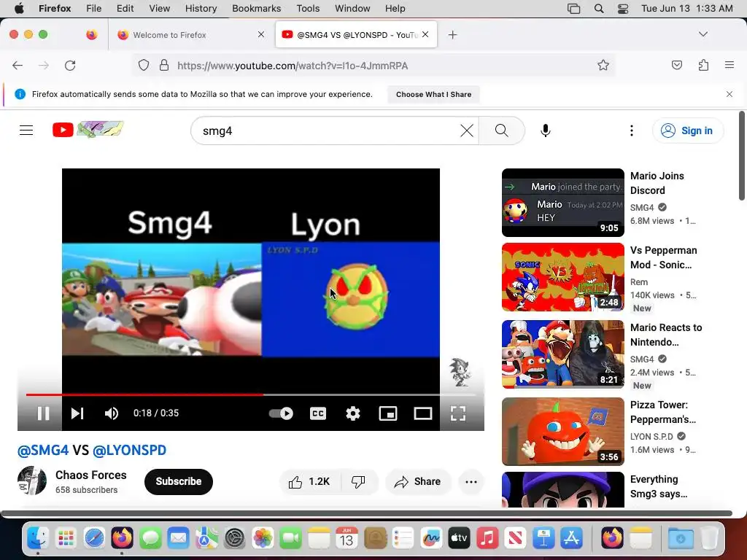
Task: Mute the video volume icon
Action: pos(112,413)
